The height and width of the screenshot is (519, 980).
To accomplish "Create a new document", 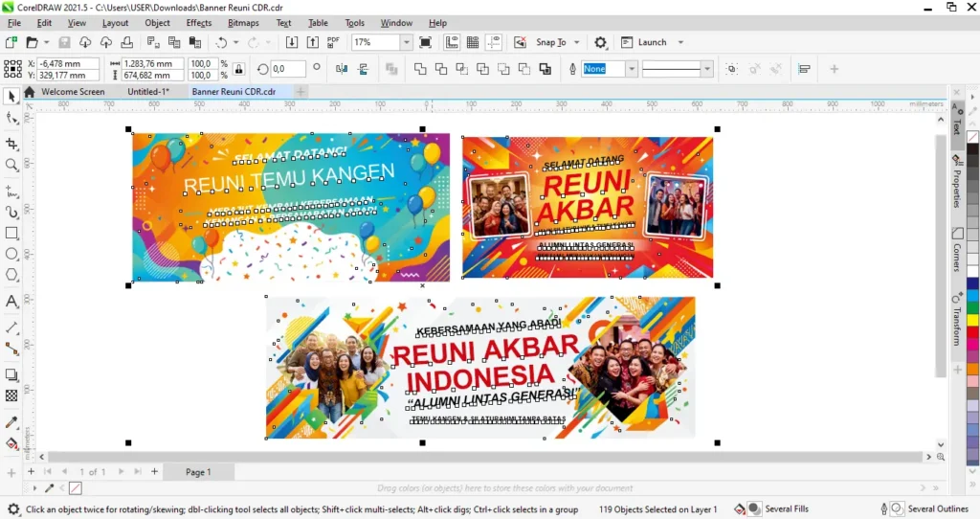I will click(x=11, y=42).
